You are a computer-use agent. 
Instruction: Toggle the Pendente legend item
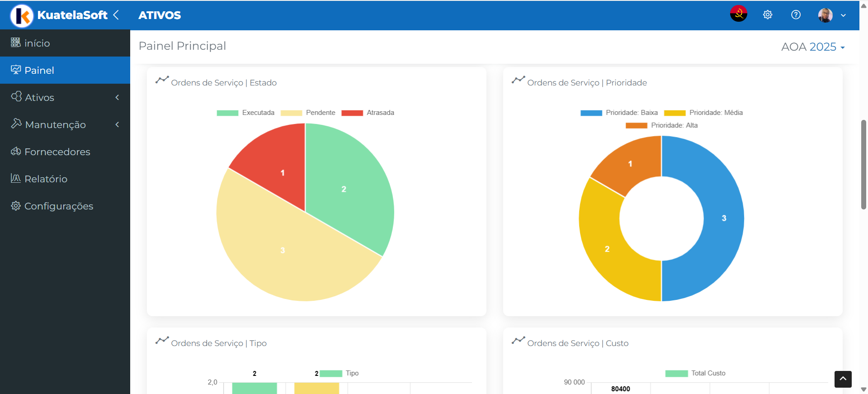click(308, 113)
